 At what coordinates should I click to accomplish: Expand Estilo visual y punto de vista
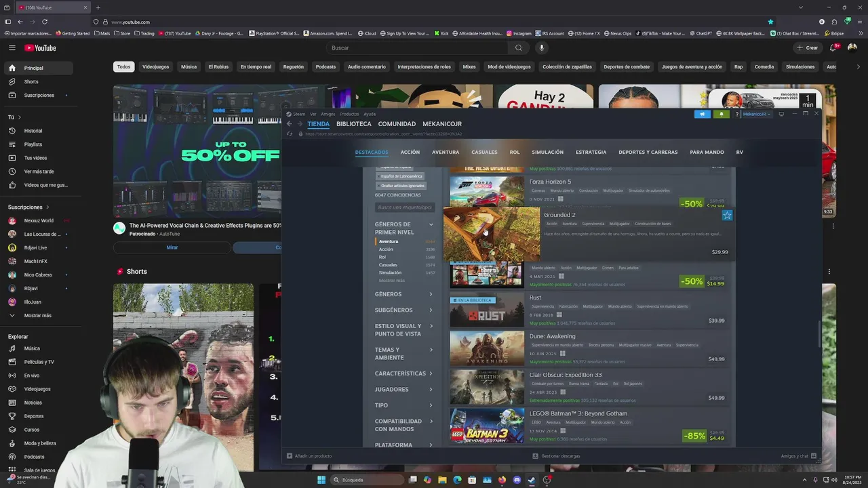[404, 330]
